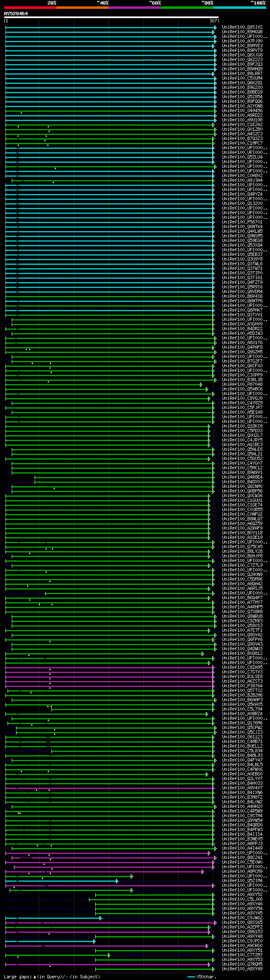Click the green alignment bar for UniRef100_A9XY49
The height and width of the screenshot is (980, 270).
pos(155,969)
